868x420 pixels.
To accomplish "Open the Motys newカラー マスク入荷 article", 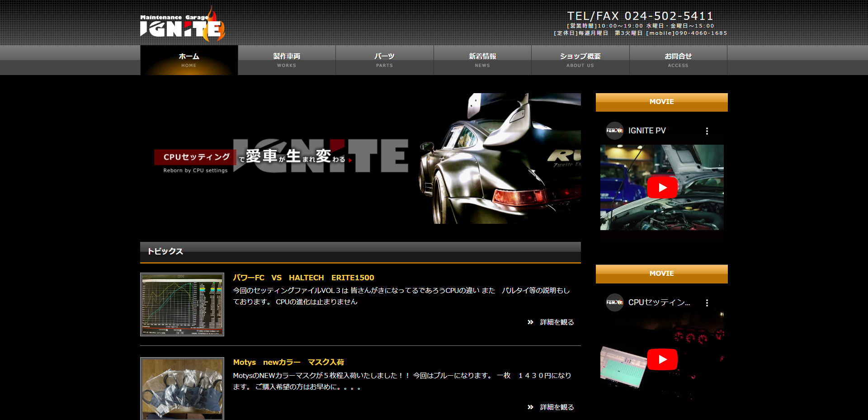I will click(288, 362).
